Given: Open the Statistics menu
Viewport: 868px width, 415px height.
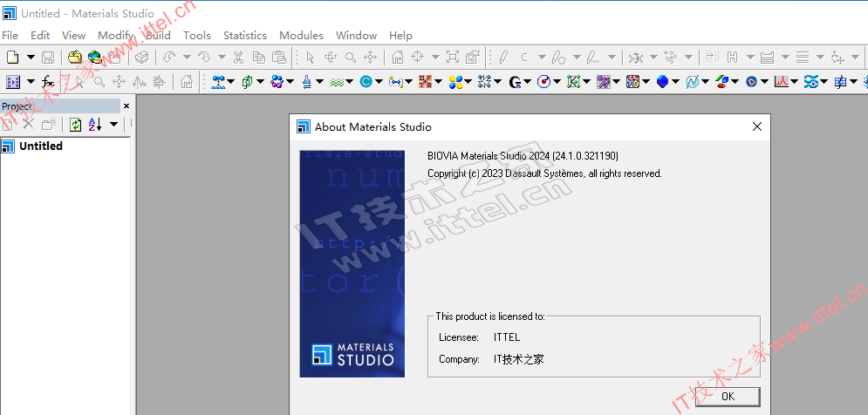Looking at the screenshot, I should (244, 36).
